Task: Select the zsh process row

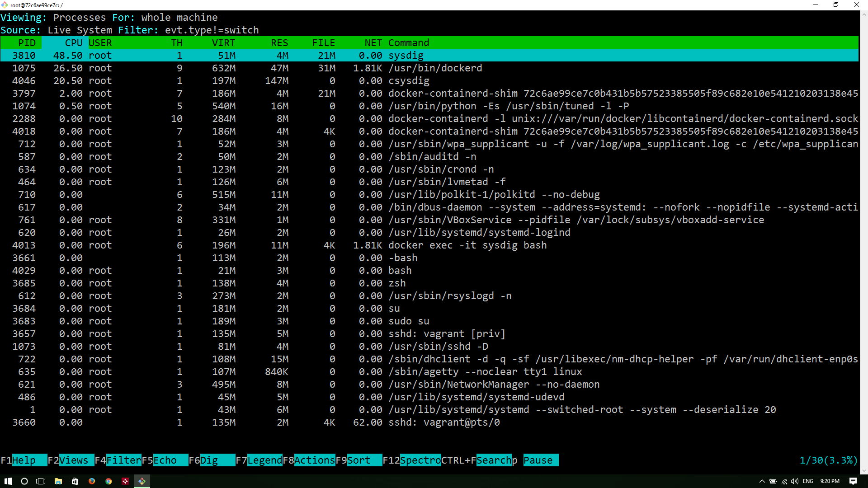Action: click(x=429, y=283)
